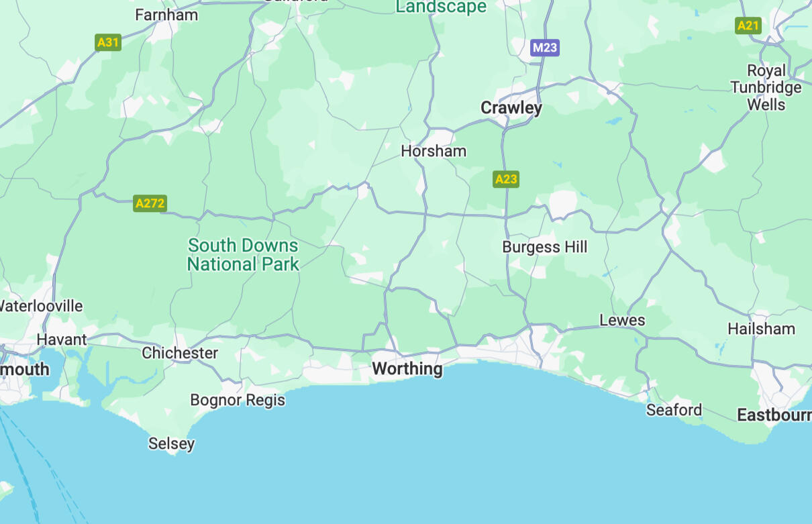Select the Farnham town label
Image resolution: width=812 pixels, height=524 pixels.
point(166,15)
